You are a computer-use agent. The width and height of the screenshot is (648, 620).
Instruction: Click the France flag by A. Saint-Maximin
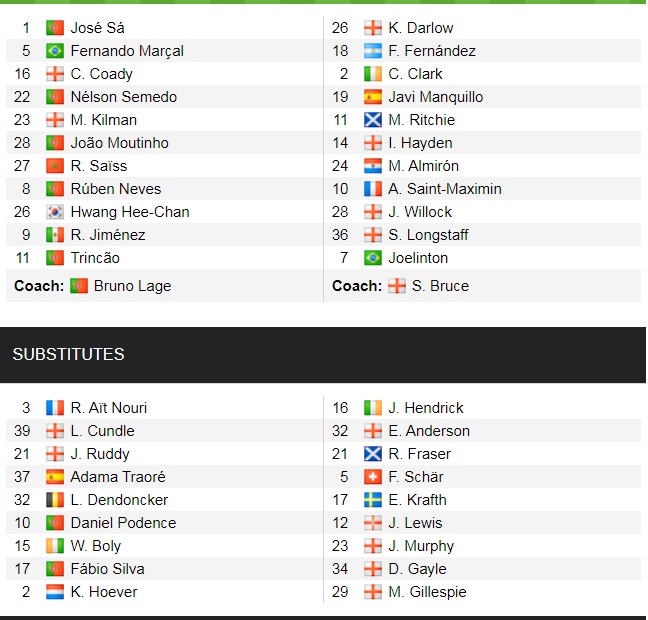(x=372, y=189)
